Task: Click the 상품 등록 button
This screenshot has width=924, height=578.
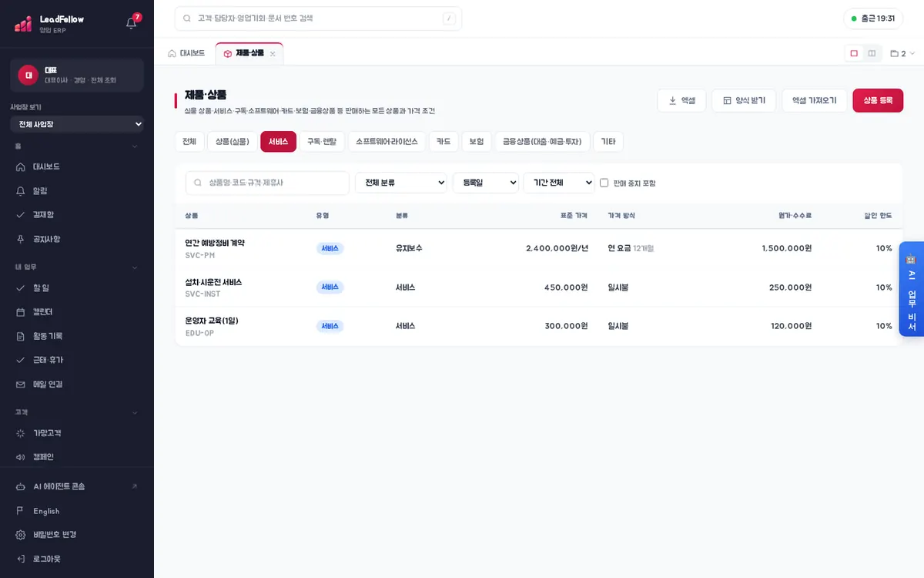Action: pos(878,100)
